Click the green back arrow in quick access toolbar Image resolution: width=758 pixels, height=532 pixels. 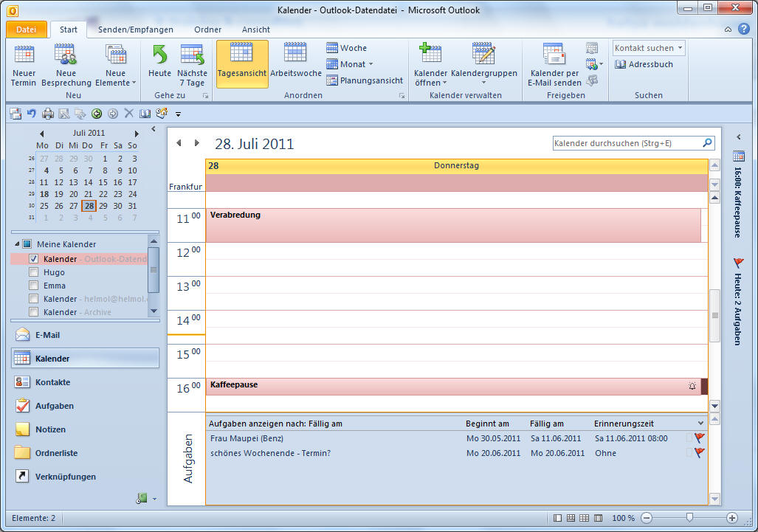[x=97, y=114]
